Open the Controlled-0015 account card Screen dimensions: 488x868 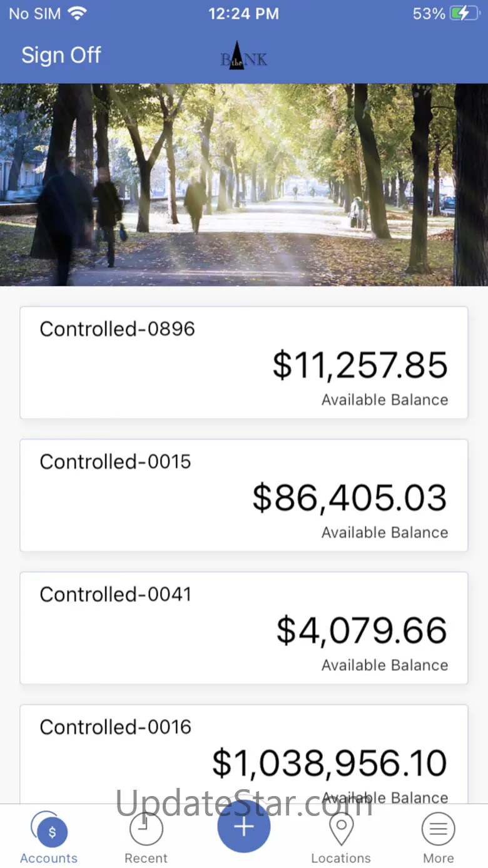(244, 496)
